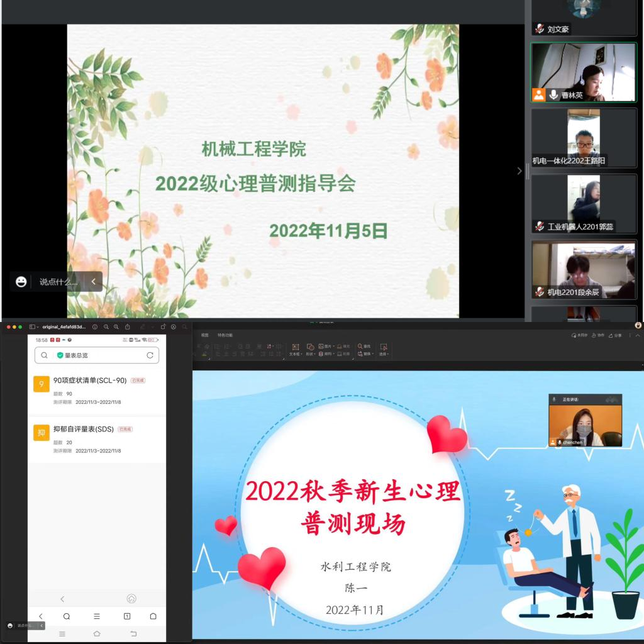This screenshot has width=644, height=644.
Task: Tap the phone browser home icon
Action: [x=153, y=616]
